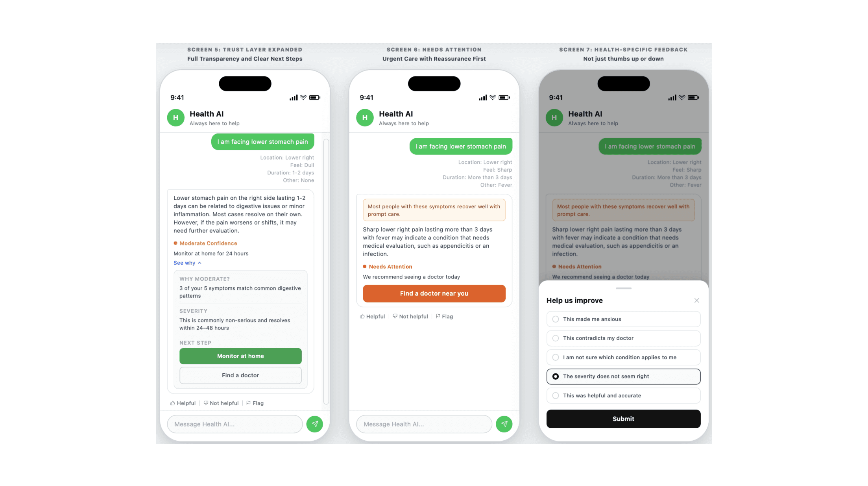The width and height of the screenshot is (868, 486).
Task: Flag the response on Screen 5
Action: point(255,403)
